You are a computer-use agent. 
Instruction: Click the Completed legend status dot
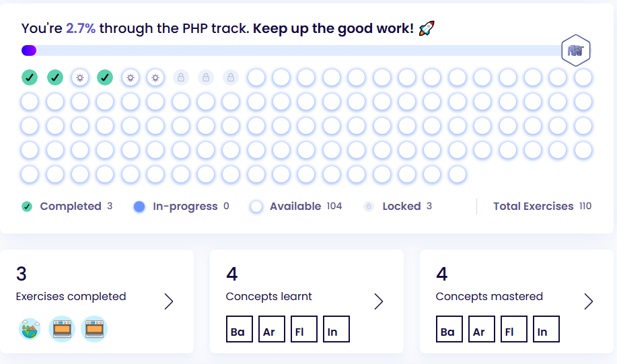[x=27, y=207]
